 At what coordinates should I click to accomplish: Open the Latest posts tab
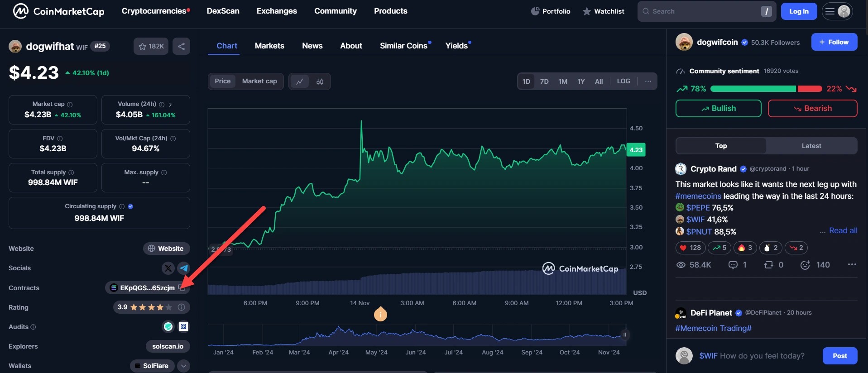tap(811, 146)
